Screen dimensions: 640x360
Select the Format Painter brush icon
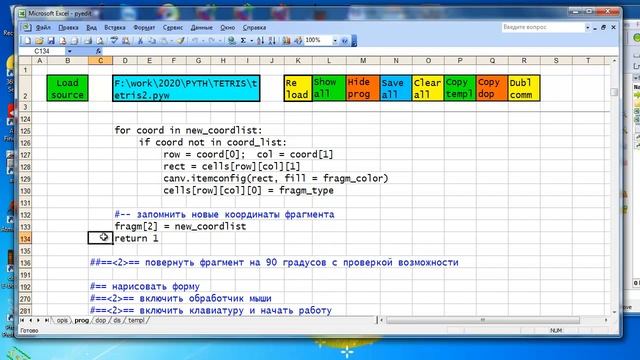point(180,40)
